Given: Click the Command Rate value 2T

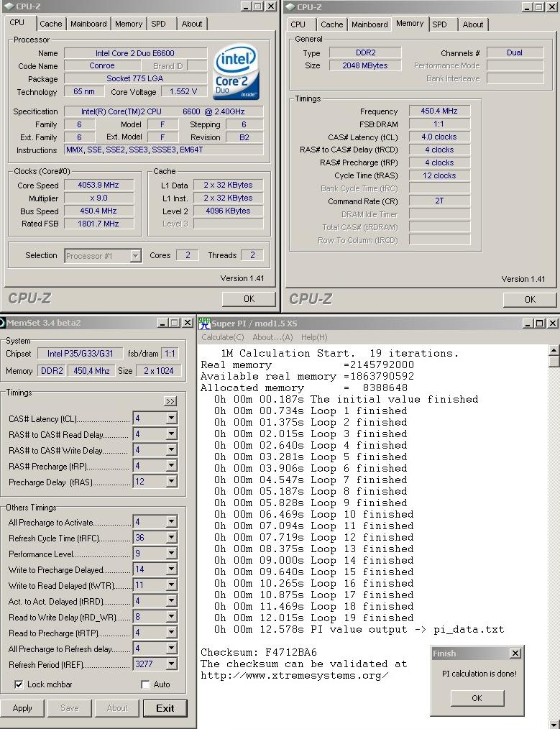Looking at the screenshot, I should (439, 201).
